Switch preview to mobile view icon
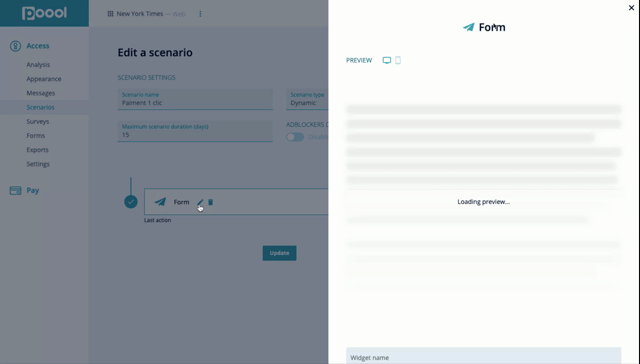The image size is (640, 364). pos(398,60)
